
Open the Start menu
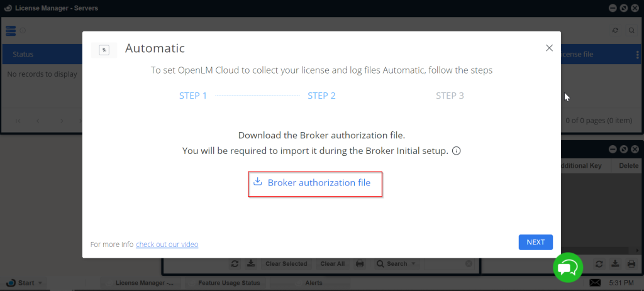pos(26,283)
